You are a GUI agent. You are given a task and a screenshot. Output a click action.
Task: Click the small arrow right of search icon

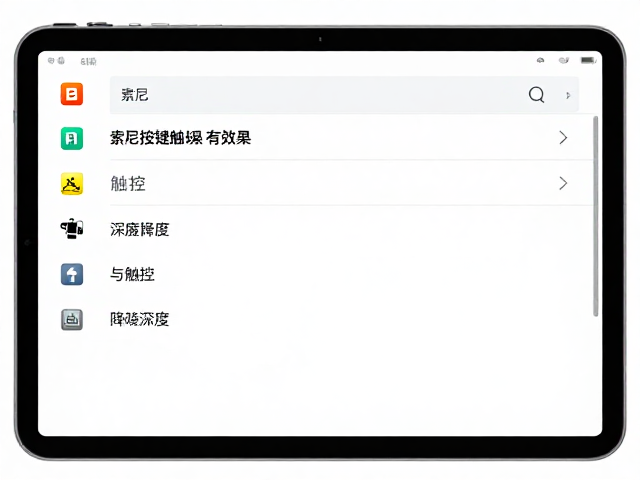568,95
